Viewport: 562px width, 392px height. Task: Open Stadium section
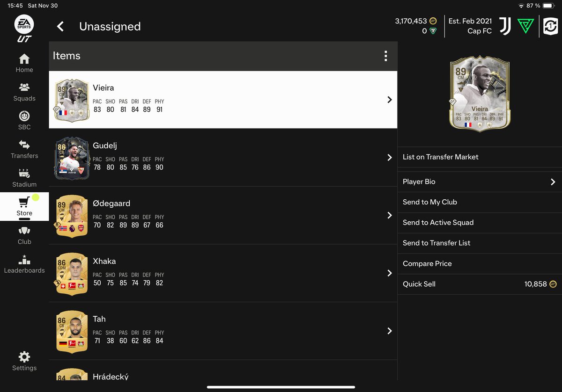click(24, 178)
